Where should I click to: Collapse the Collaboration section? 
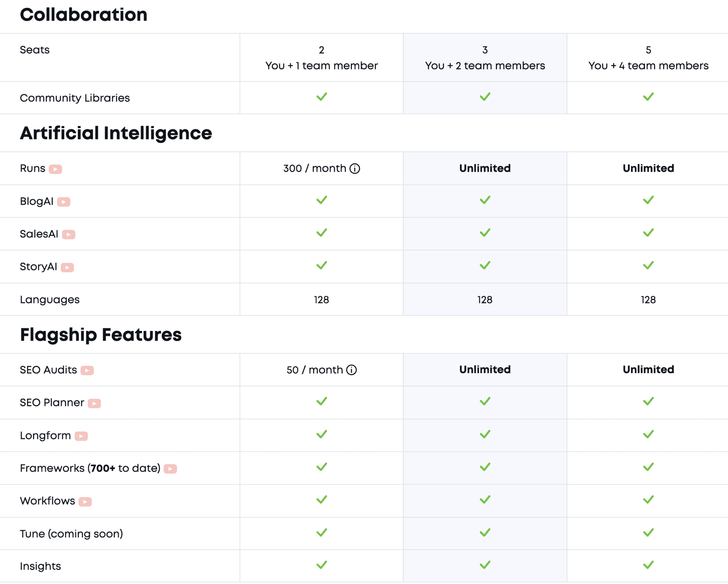click(84, 15)
